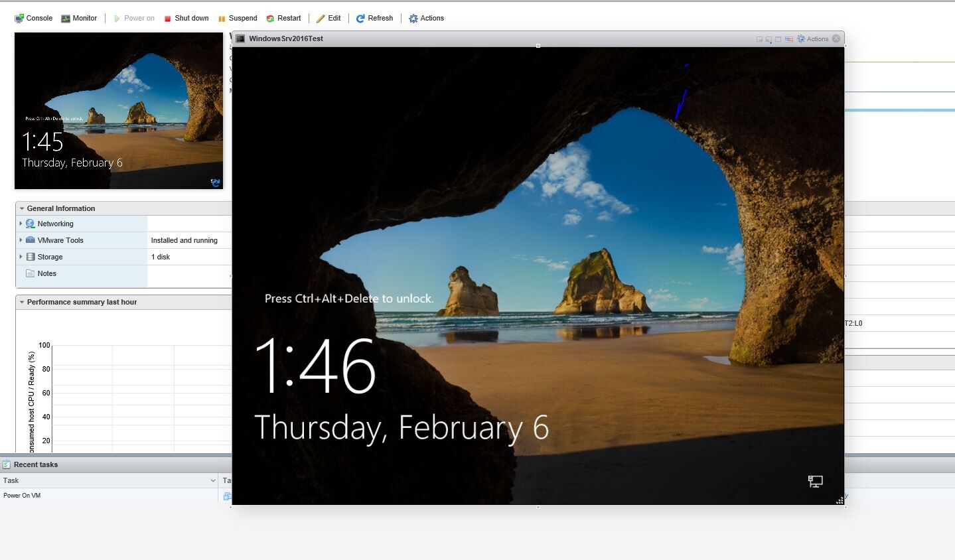The width and height of the screenshot is (955, 560).
Task: Click the greyed Power on button
Action: point(134,19)
